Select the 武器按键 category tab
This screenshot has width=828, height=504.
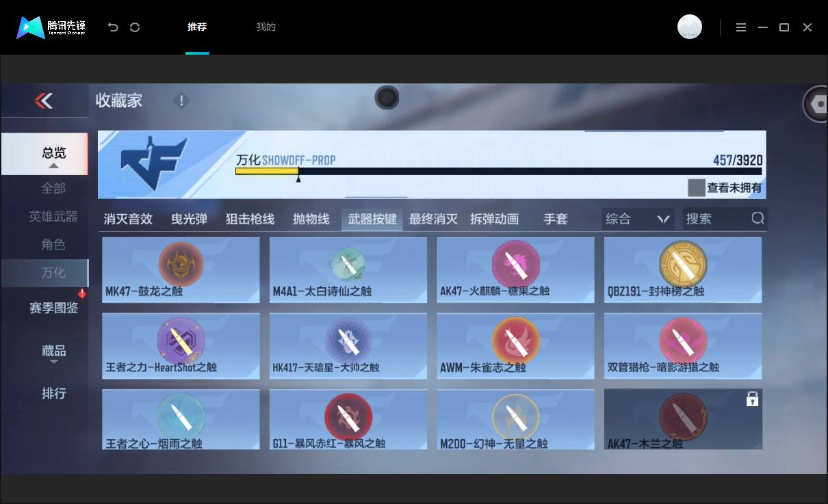[372, 219]
